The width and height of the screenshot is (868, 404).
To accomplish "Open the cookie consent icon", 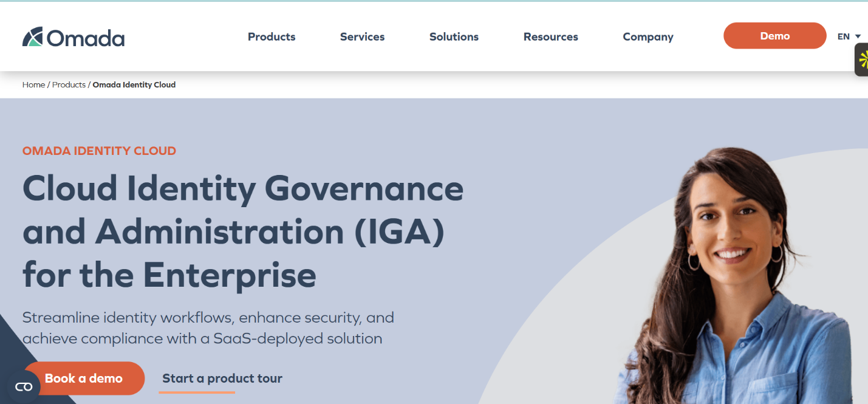I will pyautogui.click(x=24, y=387).
